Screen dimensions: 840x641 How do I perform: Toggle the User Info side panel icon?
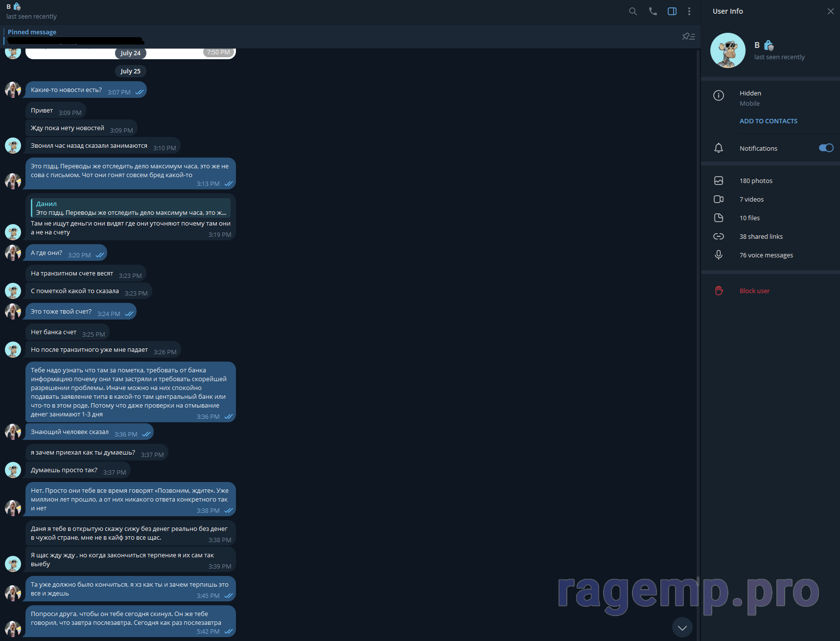pyautogui.click(x=672, y=11)
